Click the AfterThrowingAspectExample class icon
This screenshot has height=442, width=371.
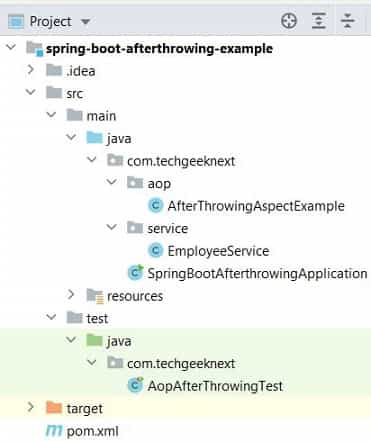(155, 206)
